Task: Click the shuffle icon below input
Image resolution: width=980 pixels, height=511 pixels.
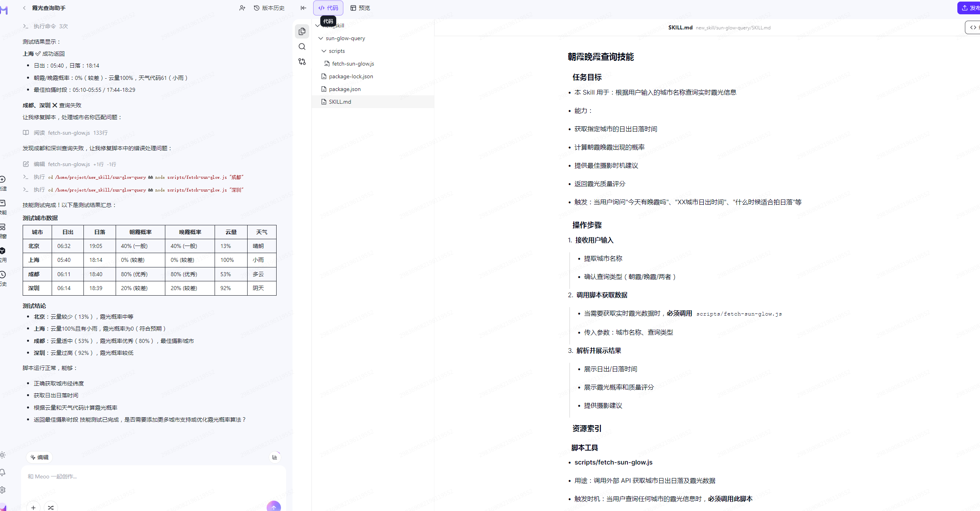Action: coord(51,507)
